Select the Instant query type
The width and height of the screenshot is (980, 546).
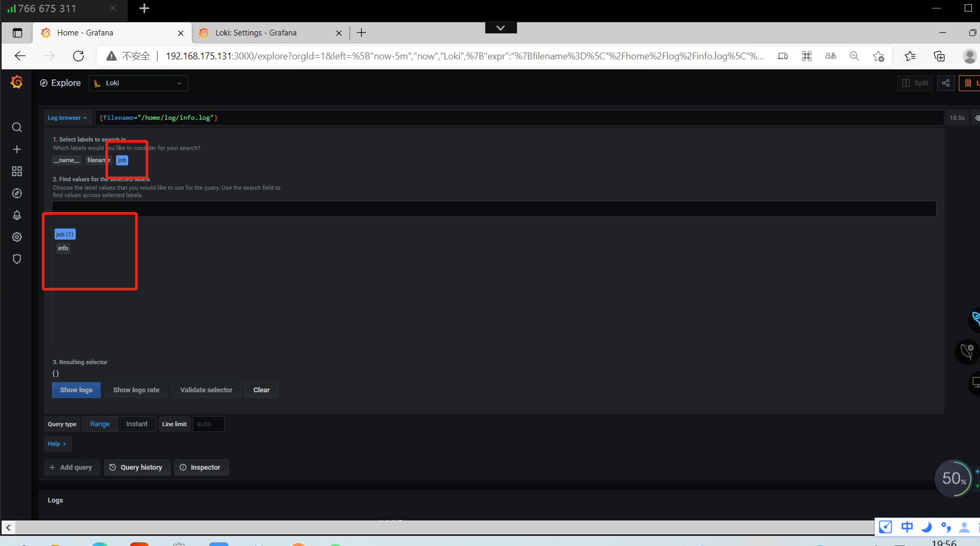coord(137,424)
